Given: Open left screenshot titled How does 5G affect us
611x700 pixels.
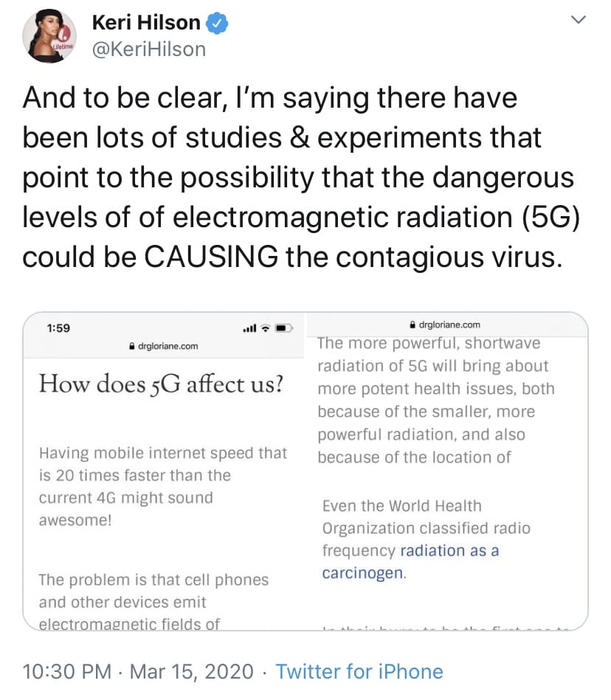Looking at the screenshot, I should tap(164, 471).
